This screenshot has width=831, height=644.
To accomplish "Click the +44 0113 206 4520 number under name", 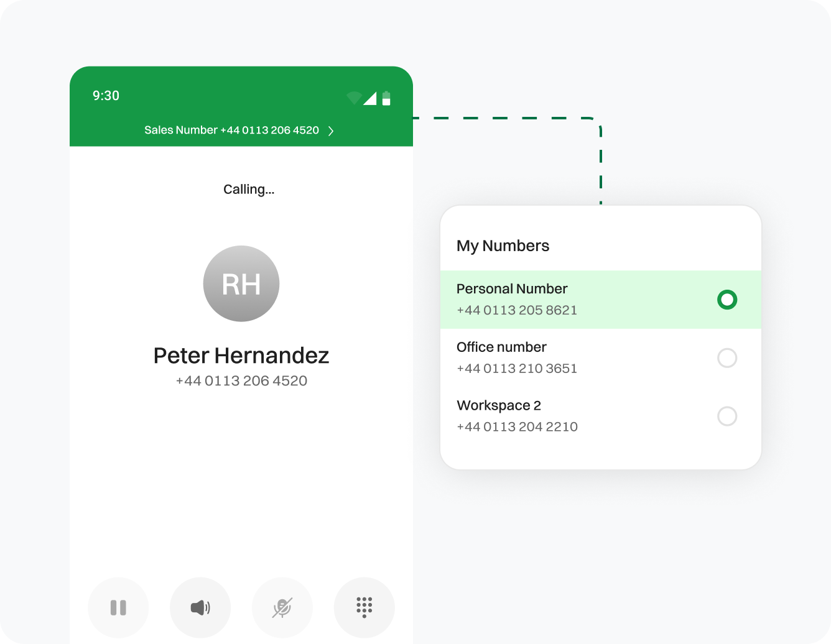I will (x=241, y=381).
